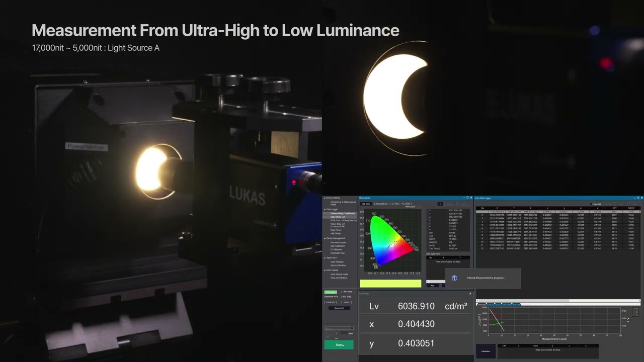Enable the Follow Tail checkbox
Viewport: 644px width, 362px height.
tap(592, 204)
